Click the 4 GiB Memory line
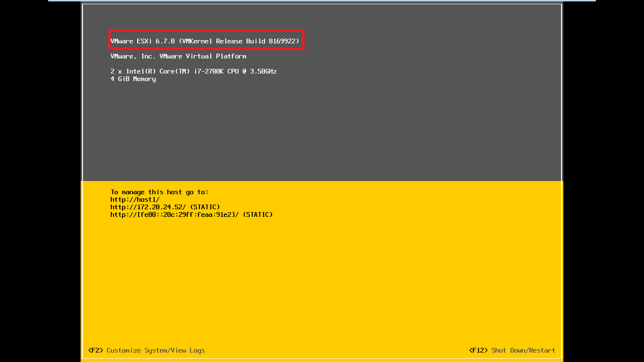Screen dimensions: 644x362 [x=133, y=79]
